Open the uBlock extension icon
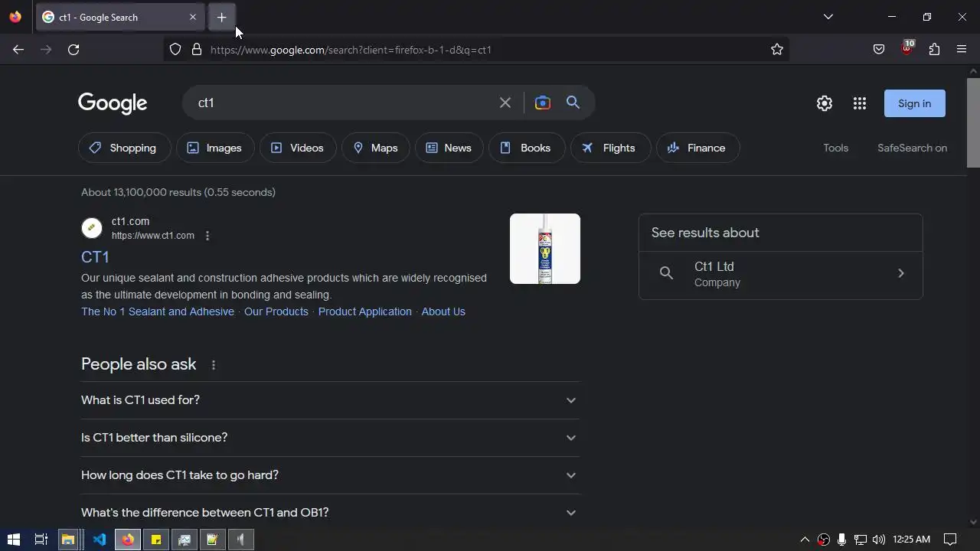Screen dimensions: 980x551 907,48
